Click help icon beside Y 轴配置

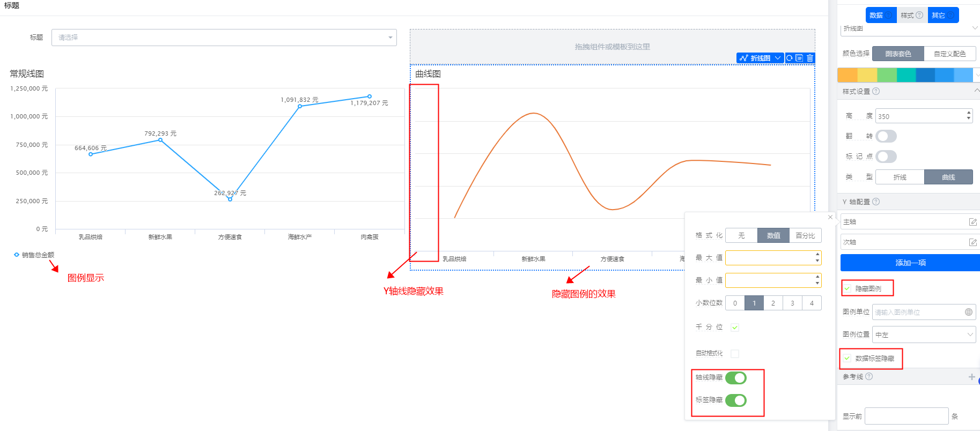coord(876,202)
